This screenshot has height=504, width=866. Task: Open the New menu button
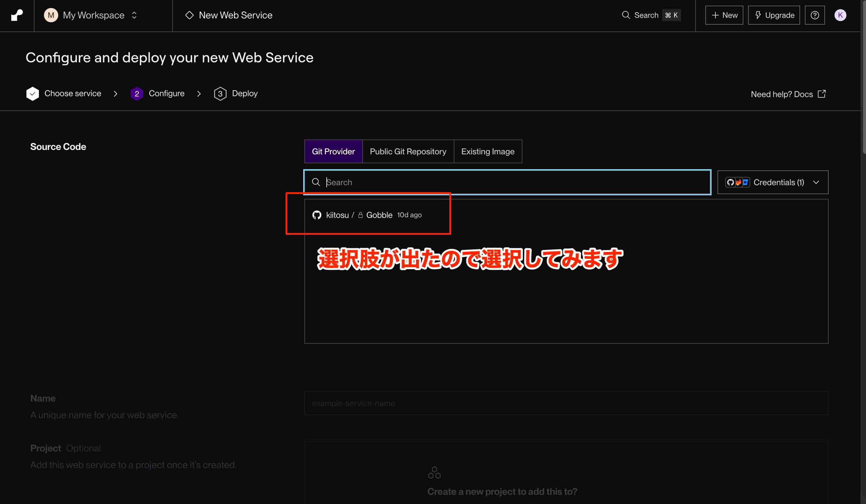coord(724,15)
